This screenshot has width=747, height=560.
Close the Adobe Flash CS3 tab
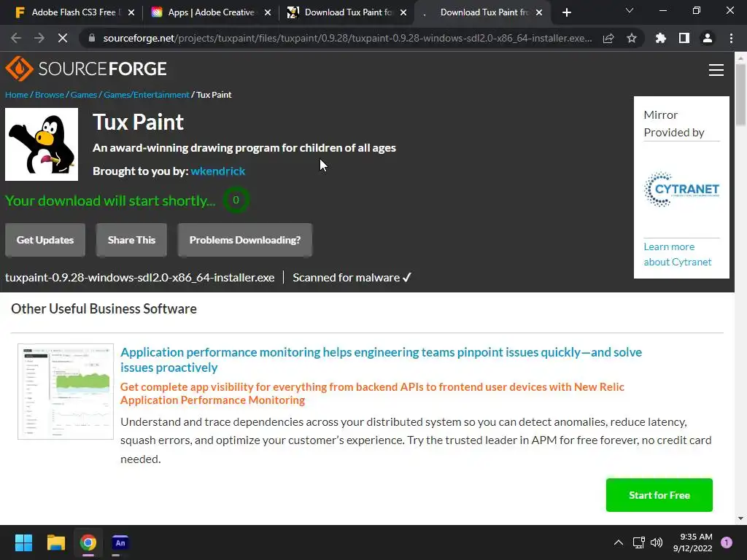coord(131,13)
